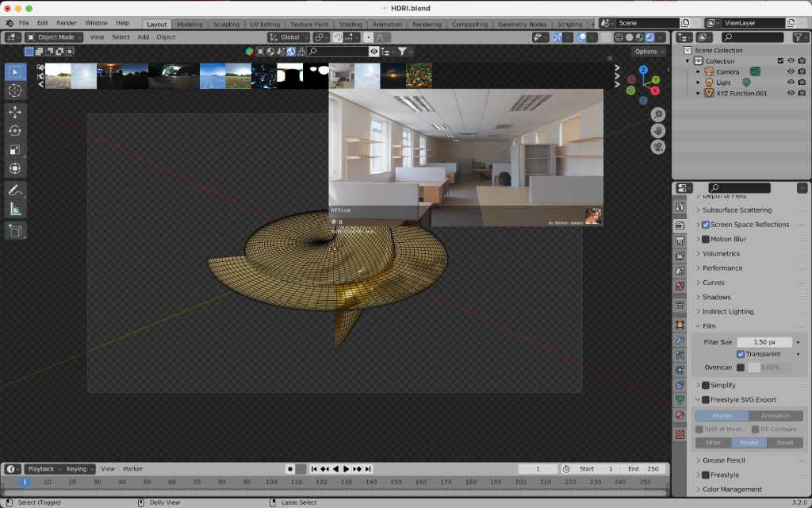
Task: Expand the Volumetrics section
Action: [720, 254]
